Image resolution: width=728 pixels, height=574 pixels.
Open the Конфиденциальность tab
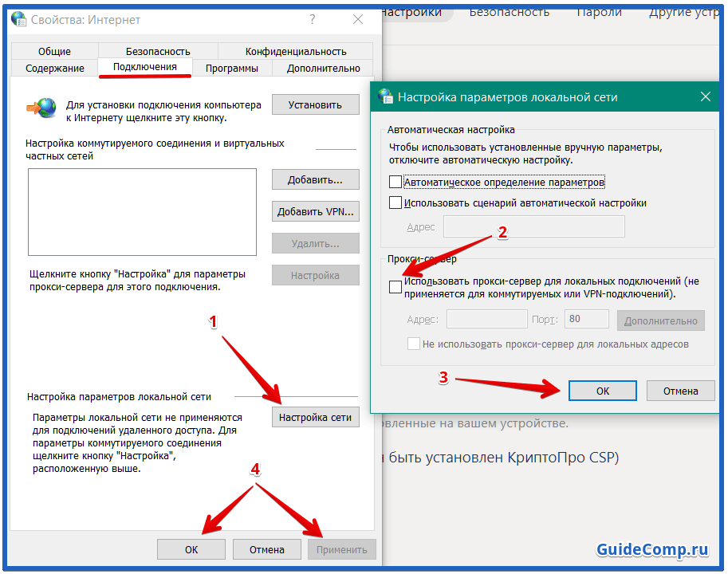(x=296, y=52)
